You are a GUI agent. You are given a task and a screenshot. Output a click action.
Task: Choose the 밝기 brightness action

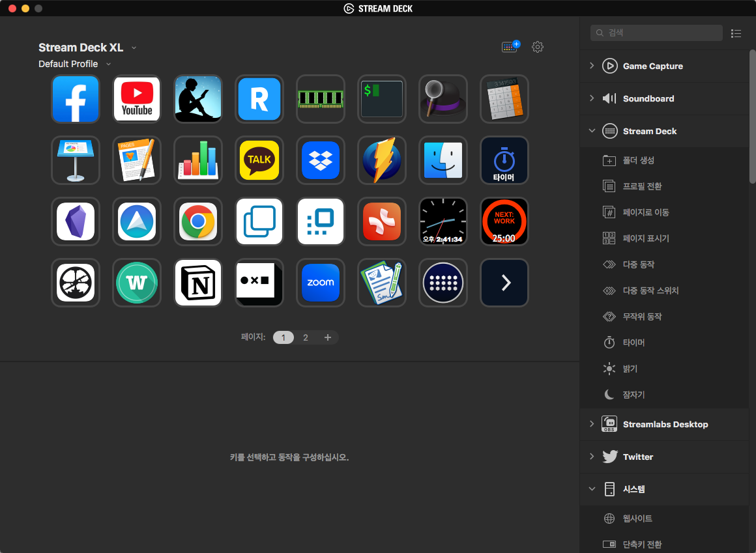(x=665, y=369)
